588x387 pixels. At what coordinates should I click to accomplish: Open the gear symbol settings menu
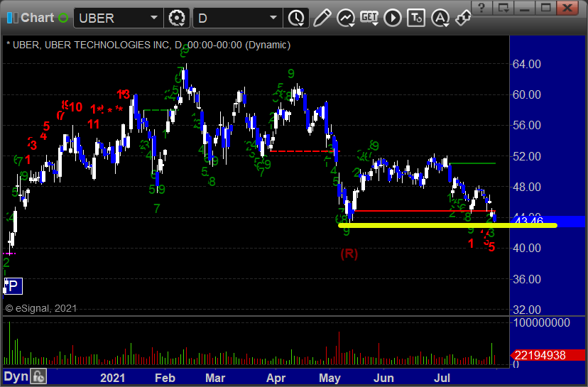click(x=177, y=18)
